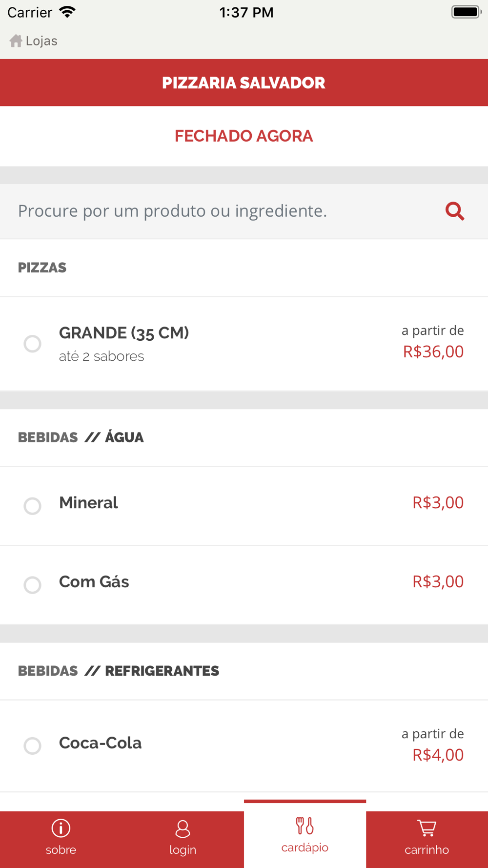This screenshot has height=868, width=488.
Task: Tap the Pizzaria Salvador header
Action: pos(244,83)
